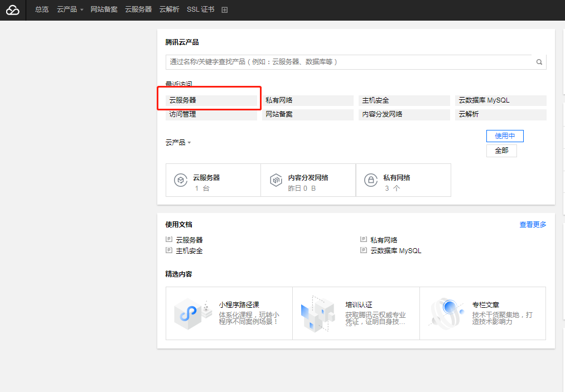The height and width of the screenshot is (392, 565).
Task: Click the 私有网络 lock icon
Action: (x=371, y=180)
